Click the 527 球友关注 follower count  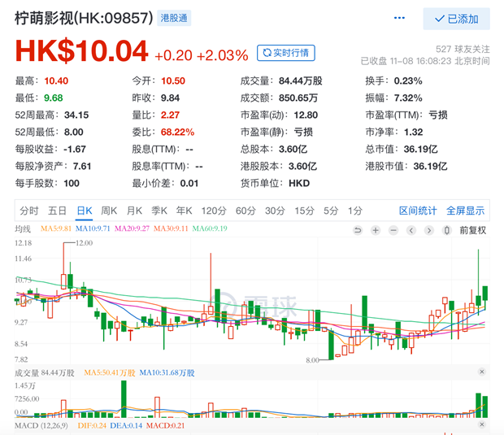pos(463,49)
